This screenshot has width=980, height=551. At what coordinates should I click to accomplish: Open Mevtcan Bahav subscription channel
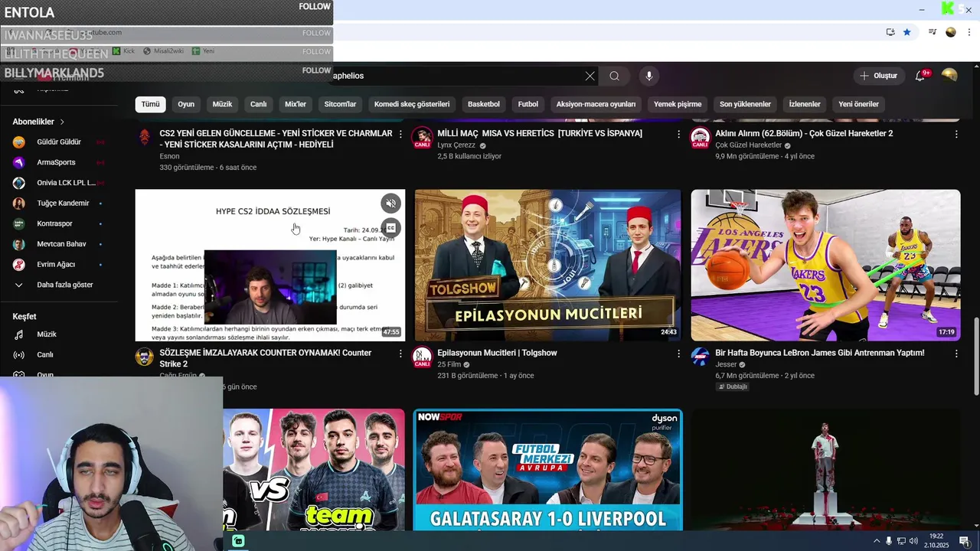(60, 244)
